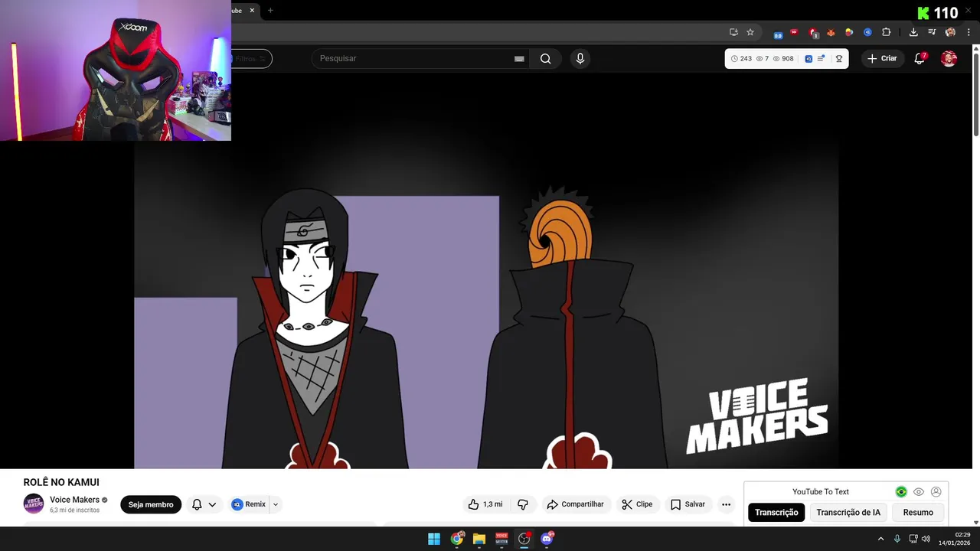Open Chrome media controls icon
Screen dimensions: 980x551
(932, 32)
